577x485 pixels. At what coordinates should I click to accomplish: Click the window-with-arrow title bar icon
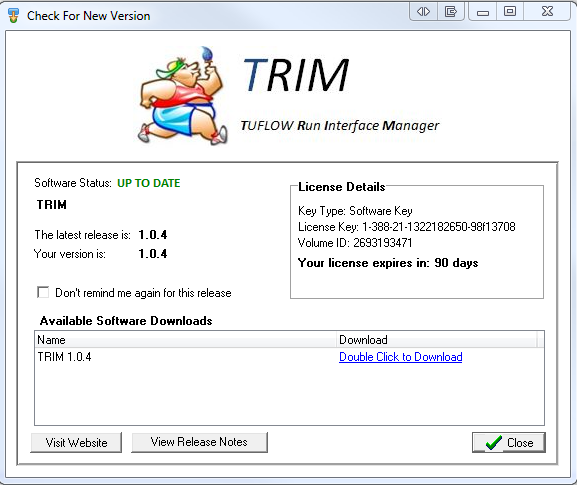click(451, 12)
